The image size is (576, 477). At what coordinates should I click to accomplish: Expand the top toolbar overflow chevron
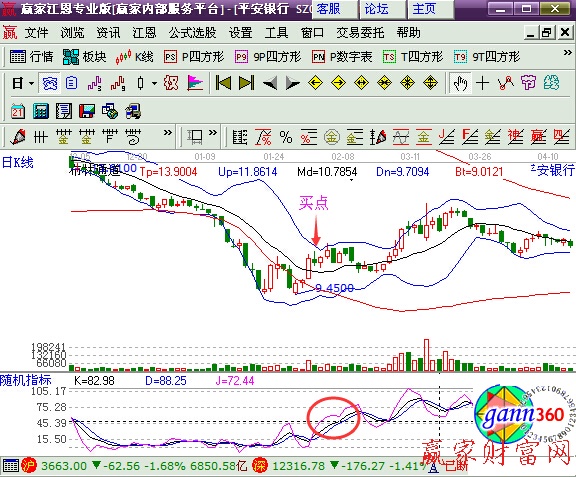click(x=568, y=53)
